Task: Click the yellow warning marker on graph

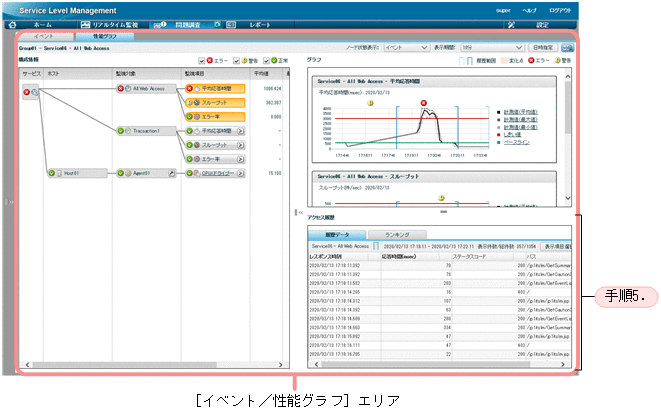Action: pos(371,103)
